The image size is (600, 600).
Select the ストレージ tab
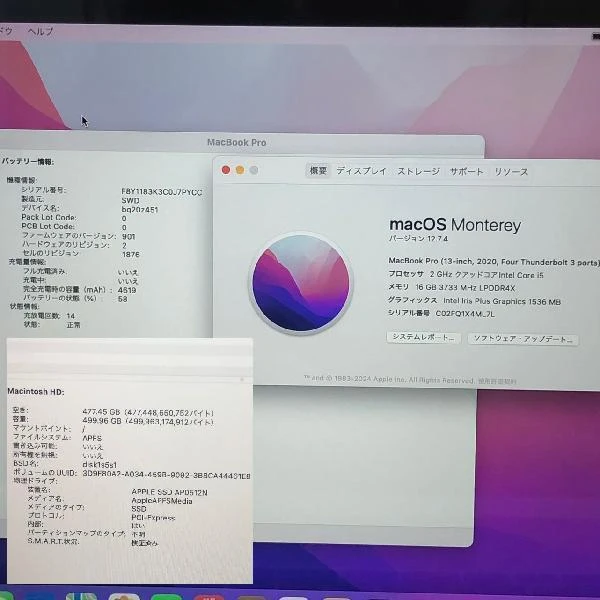(418, 171)
